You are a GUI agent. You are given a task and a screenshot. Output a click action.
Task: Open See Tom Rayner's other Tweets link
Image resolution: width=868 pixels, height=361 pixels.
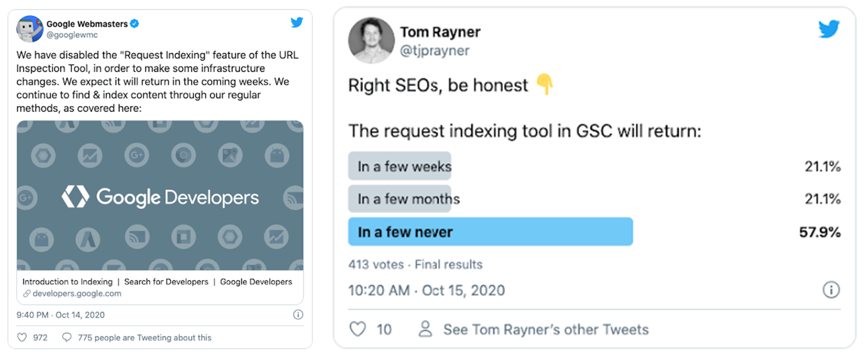click(x=545, y=329)
